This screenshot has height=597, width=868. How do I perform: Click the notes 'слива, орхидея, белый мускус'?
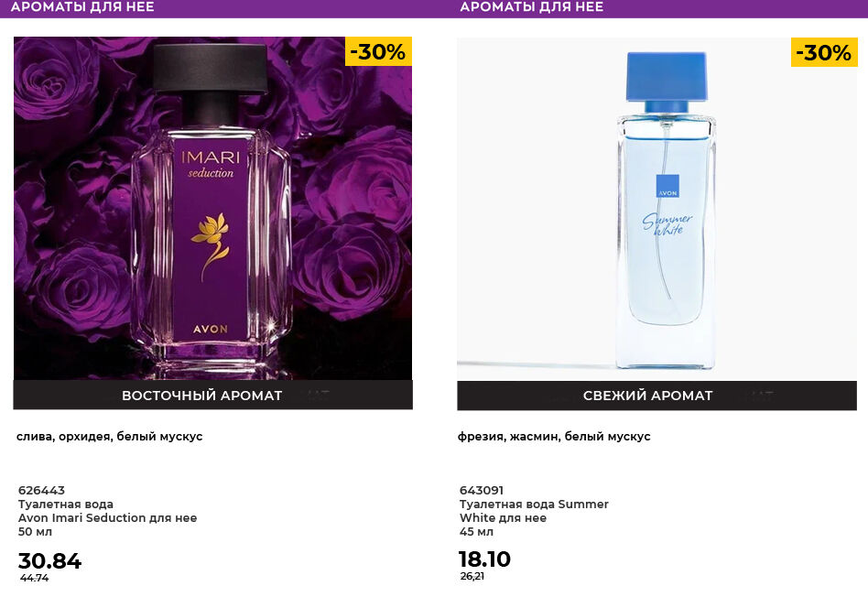(110, 437)
